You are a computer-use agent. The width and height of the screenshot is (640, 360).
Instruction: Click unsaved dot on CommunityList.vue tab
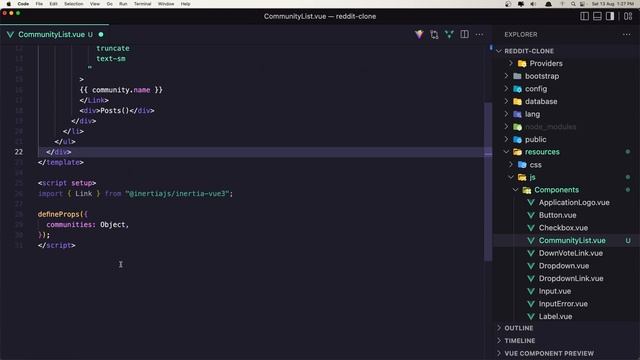101,35
